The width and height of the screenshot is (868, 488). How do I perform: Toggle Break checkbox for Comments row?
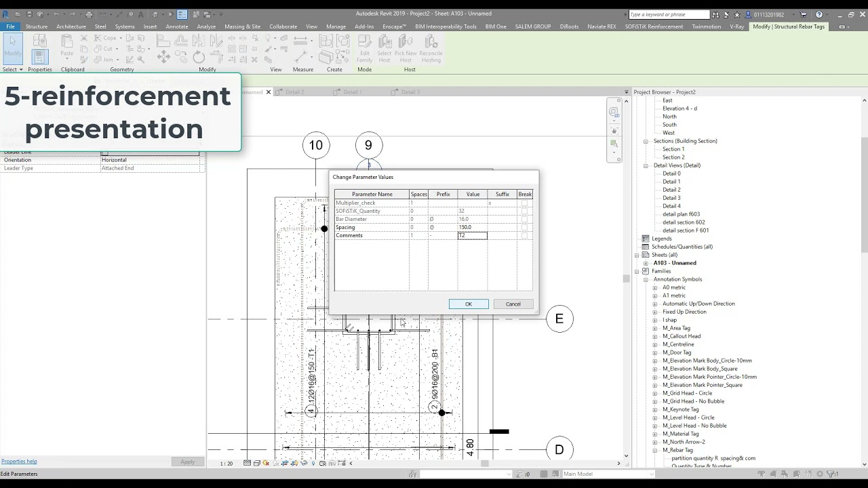click(x=524, y=235)
